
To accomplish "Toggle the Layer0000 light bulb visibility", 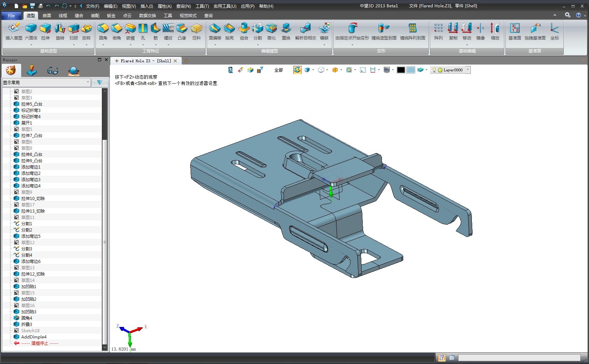I will [434, 70].
